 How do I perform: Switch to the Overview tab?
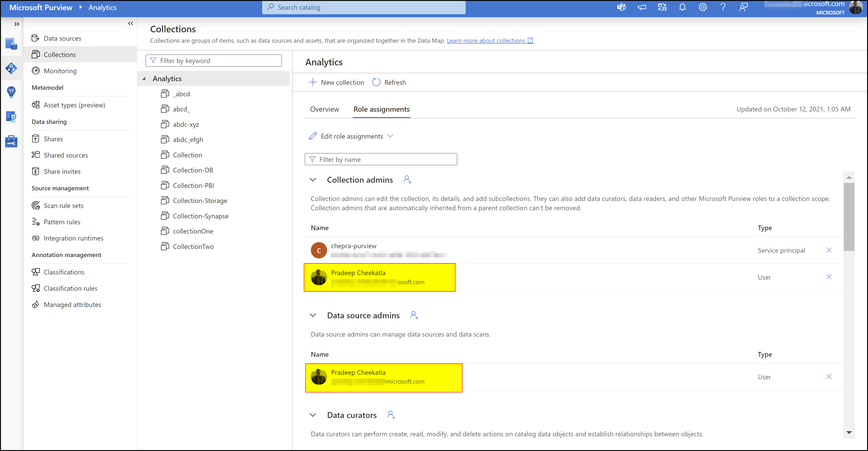coord(324,109)
